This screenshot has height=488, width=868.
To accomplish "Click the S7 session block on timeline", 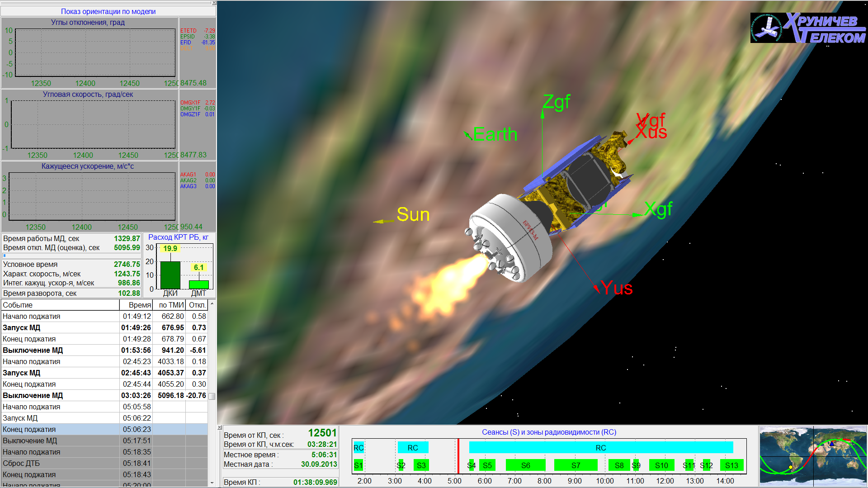I will click(576, 465).
